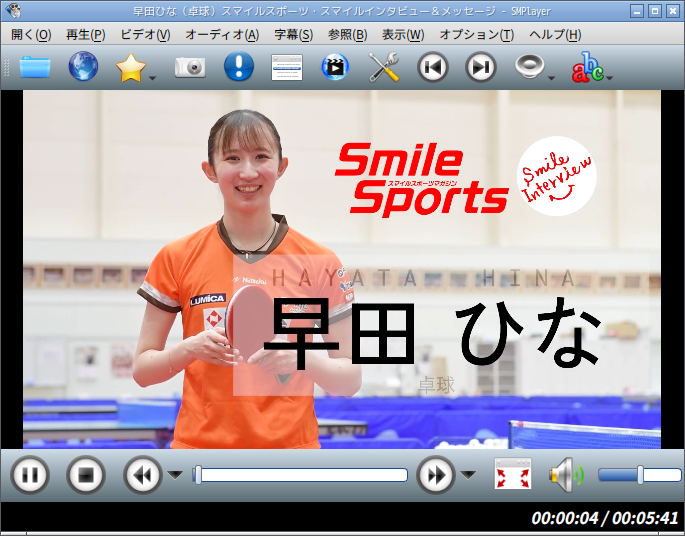Viewport: 685px width, 536px height.
Task: Select audio track with speaker icon
Action: (529, 66)
